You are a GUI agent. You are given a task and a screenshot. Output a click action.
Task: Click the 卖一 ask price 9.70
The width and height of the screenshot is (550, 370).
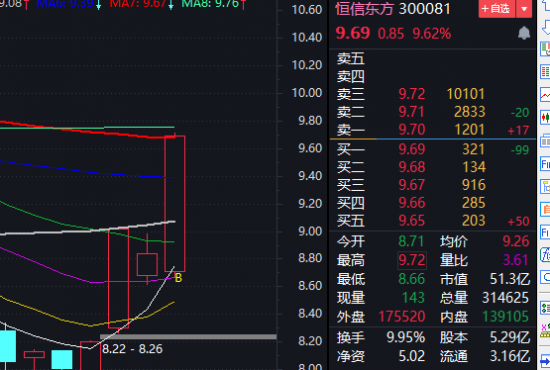[x=412, y=130]
